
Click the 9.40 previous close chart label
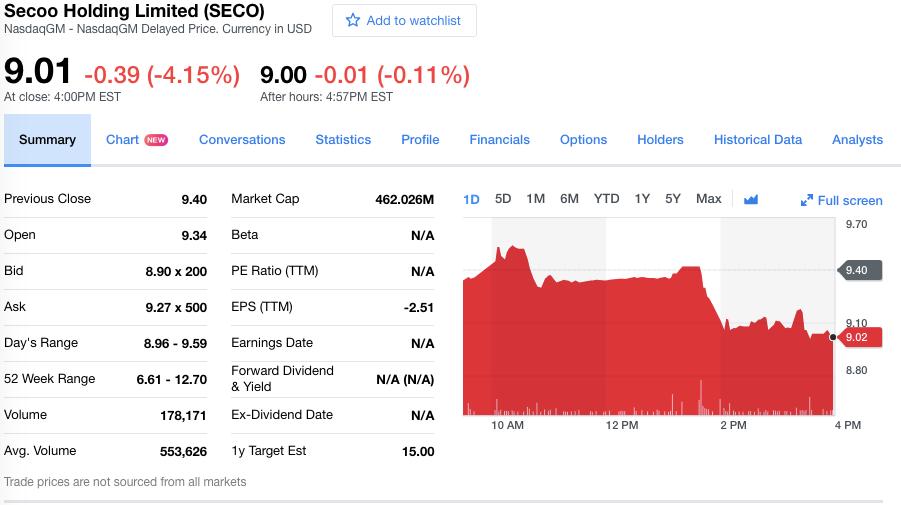tap(860, 270)
